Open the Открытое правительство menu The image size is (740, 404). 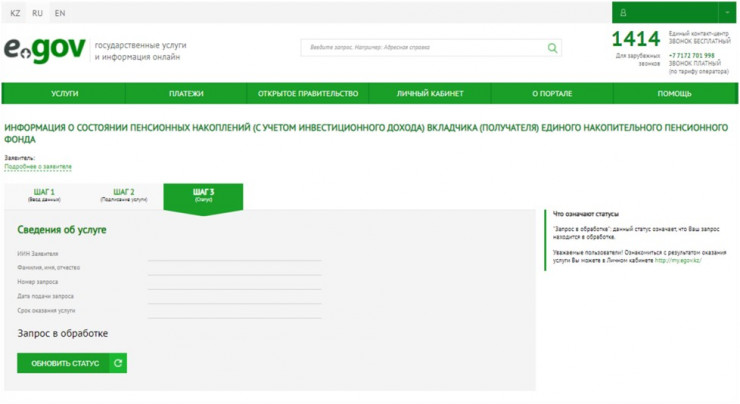(308, 94)
